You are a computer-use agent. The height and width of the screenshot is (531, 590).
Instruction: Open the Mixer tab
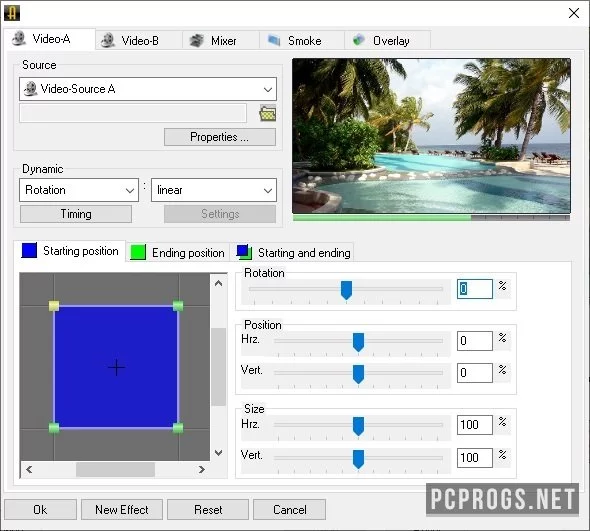point(221,40)
